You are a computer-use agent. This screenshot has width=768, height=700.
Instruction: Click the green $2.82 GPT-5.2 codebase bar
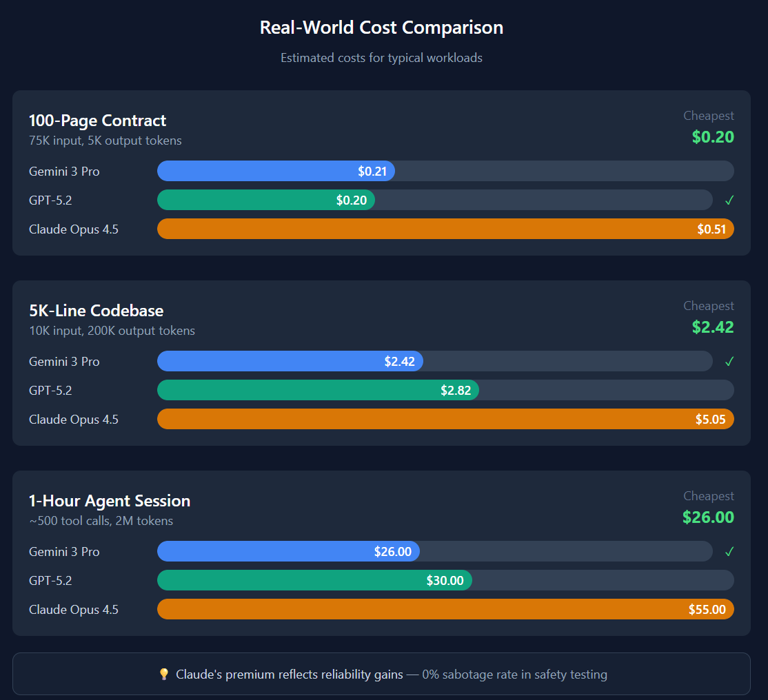[x=318, y=390]
